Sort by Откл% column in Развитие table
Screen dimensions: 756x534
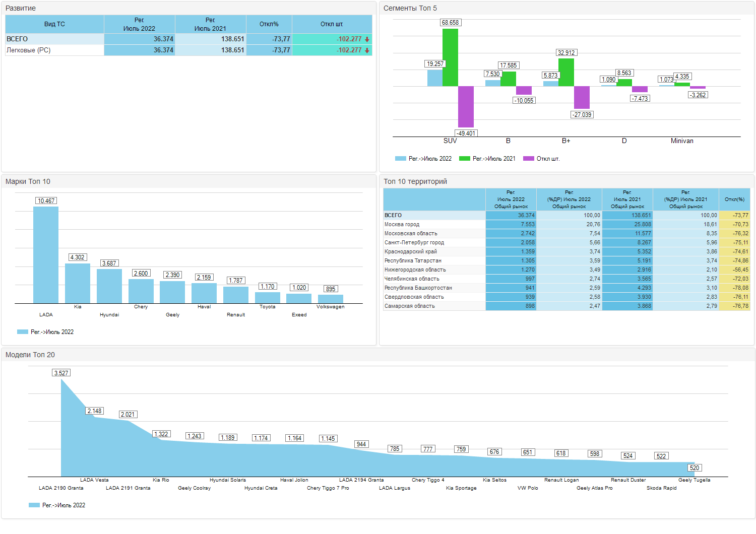pos(269,24)
